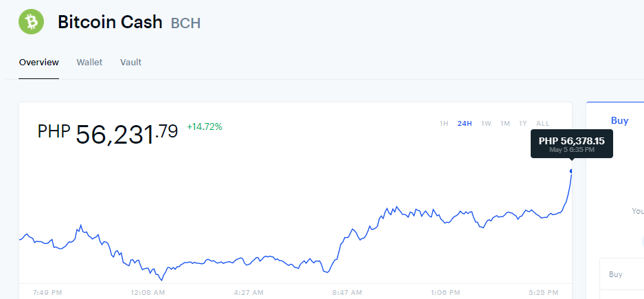
Task: Click the PHP 56,378.15 price tooltip
Action: tap(572, 144)
